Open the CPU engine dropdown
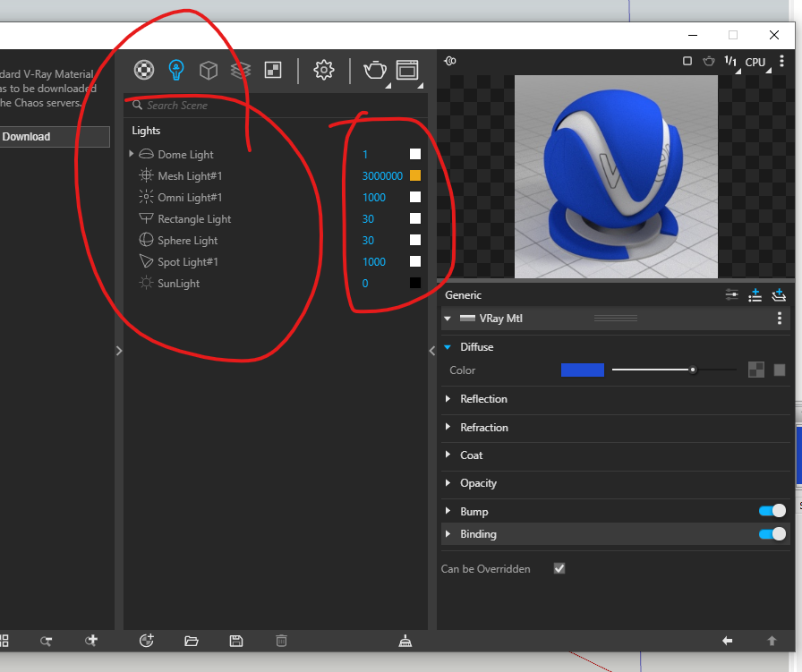 point(757,63)
